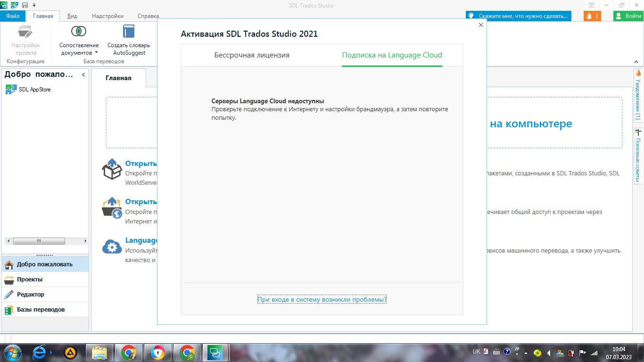Collapse the Добро пожаловать side panel
Viewport: 644px width, 362px height.
(83, 74)
